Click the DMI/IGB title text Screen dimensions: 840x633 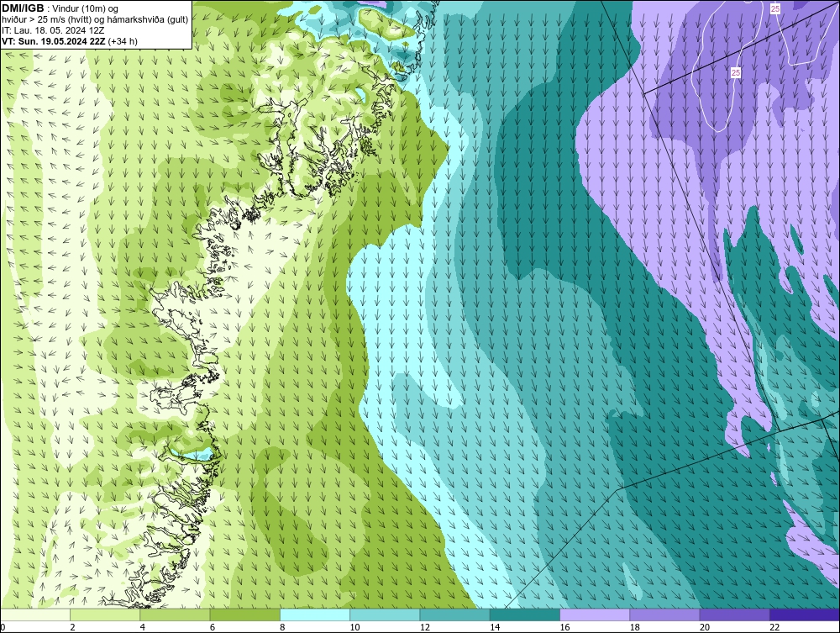tap(23, 8)
